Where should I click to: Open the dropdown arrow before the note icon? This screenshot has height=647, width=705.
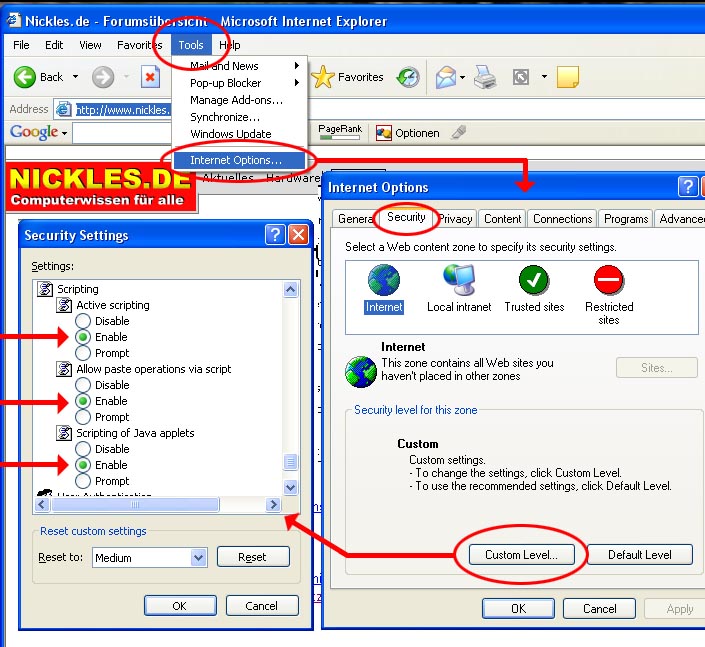point(544,77)
